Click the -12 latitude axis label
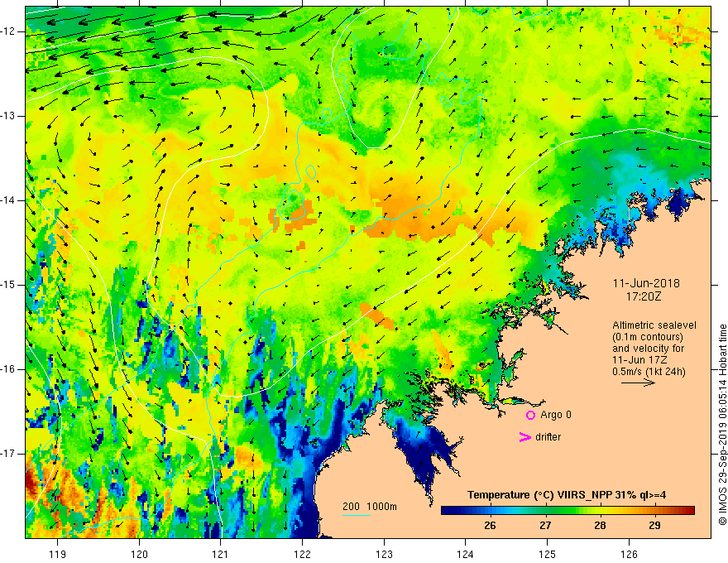Viewport: 728px width, 563px height. pyautogui.click(x=8, y=31)
